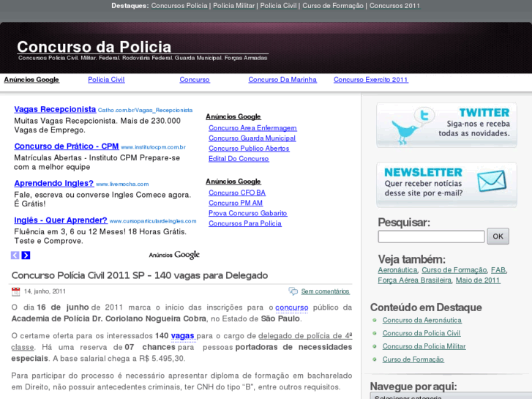
Task: Focus the Pesquisar search field
Action: (431, 236)
